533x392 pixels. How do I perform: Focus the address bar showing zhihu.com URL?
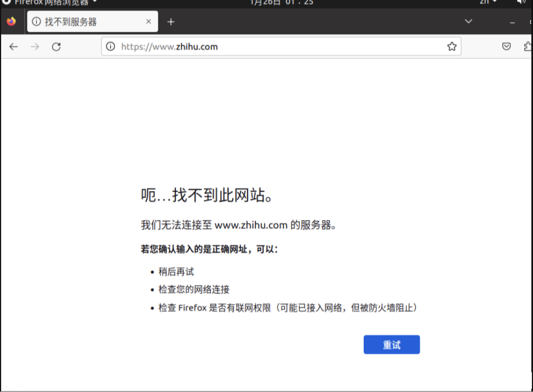281,46
